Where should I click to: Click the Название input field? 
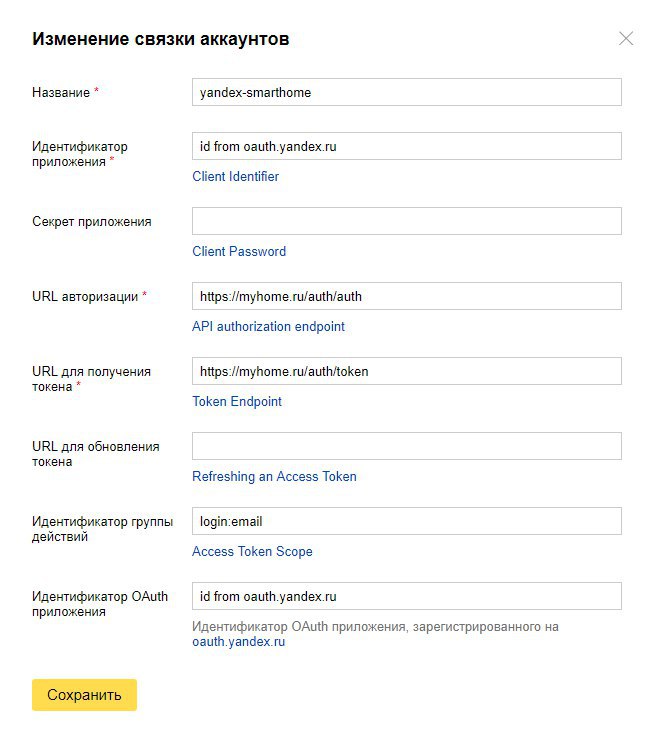point(406,92)
